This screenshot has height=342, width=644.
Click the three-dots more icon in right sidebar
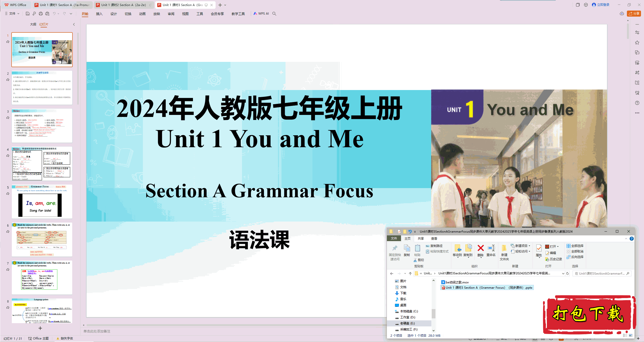pyautogui.click(x=637, y=113)
